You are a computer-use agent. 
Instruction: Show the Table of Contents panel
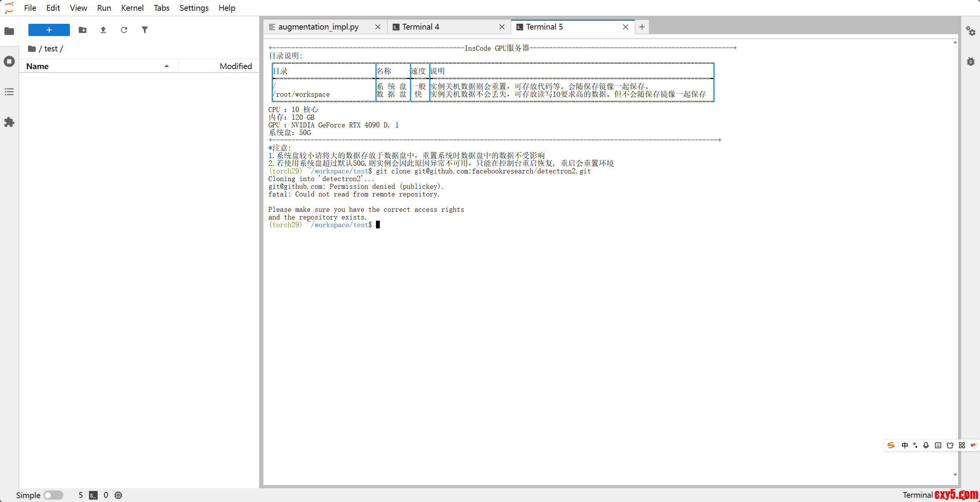click(9, 92)
